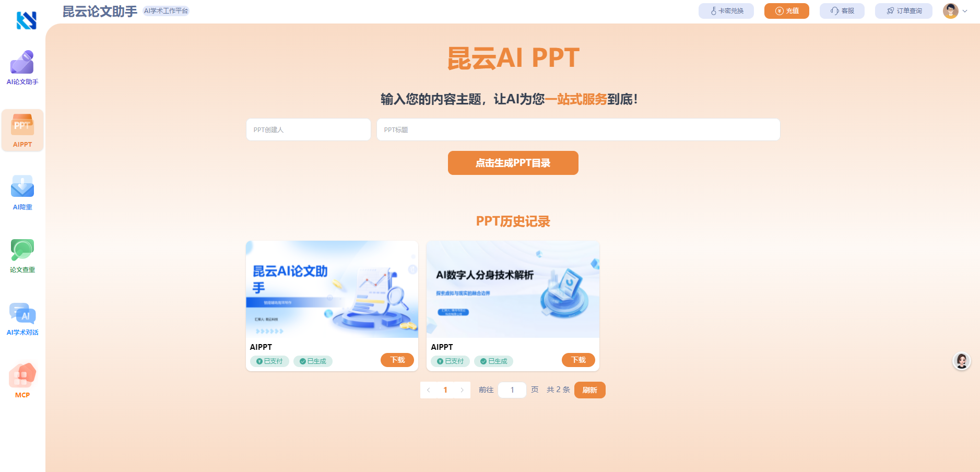Open 订单查询 order lookup
This screenshot has width=980, height=472.
pos(903,11)
